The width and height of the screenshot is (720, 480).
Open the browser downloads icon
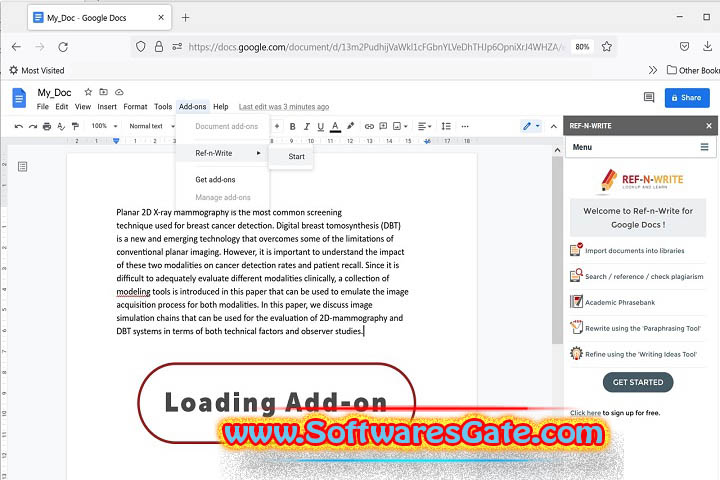(x=707, y=46)
